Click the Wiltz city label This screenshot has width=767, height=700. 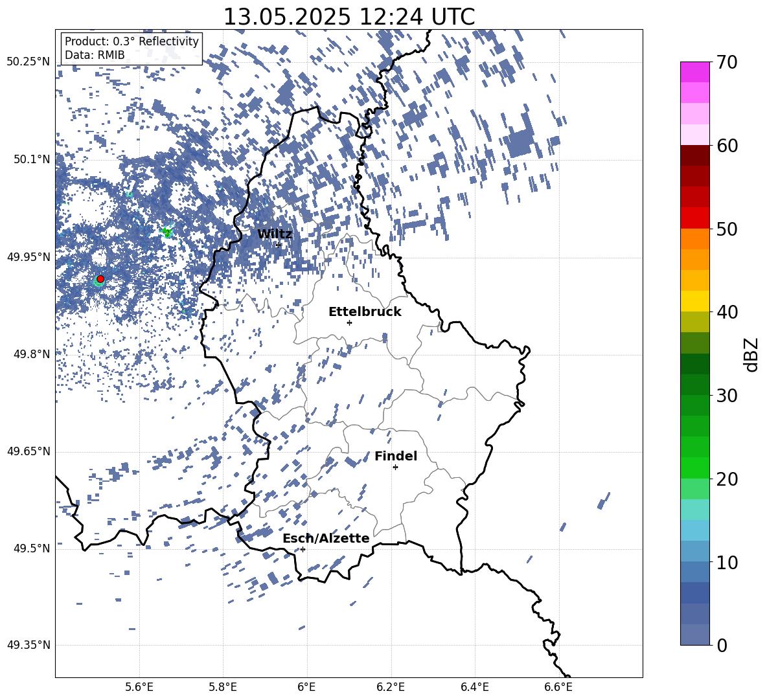[x=275, y=234]
